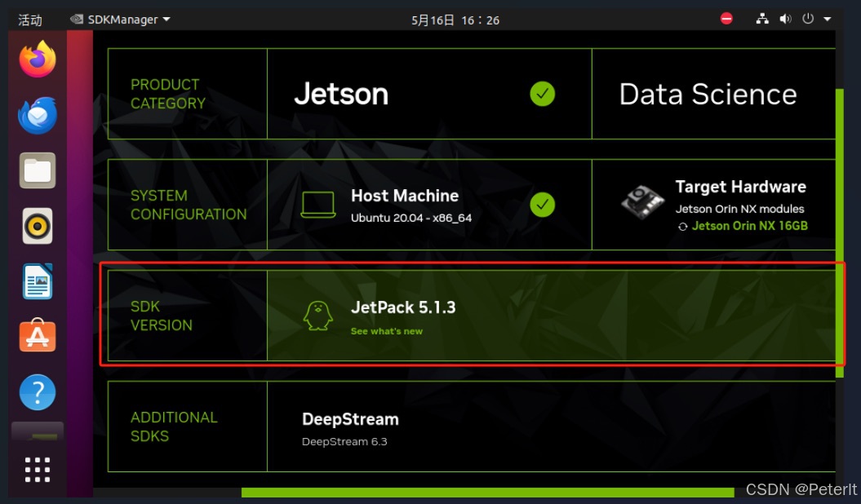Image resolution: width=861 pixels, height=504 pixels.
Task: Show the applications grid
Action: 38,470
